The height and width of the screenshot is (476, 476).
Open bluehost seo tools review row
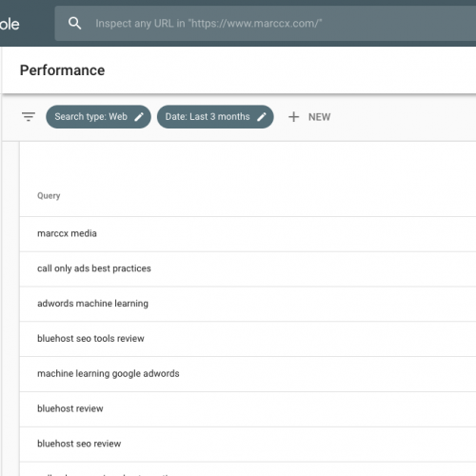point(248,339)
